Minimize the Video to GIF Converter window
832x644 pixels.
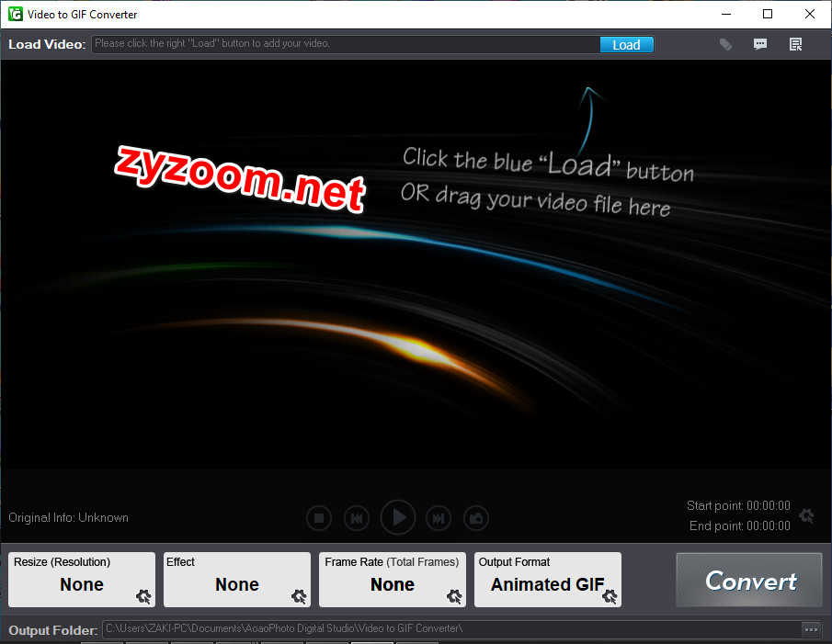726,14
